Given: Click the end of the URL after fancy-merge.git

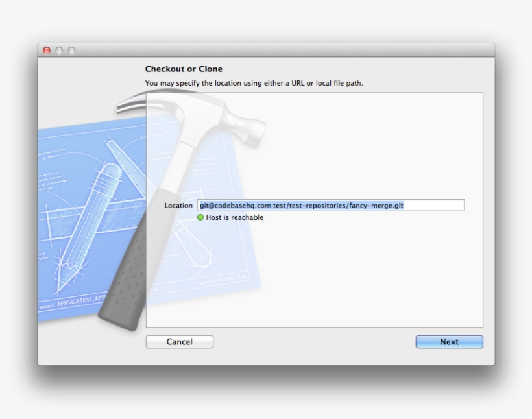Looking at the screenshot, I should click(405, 205).
